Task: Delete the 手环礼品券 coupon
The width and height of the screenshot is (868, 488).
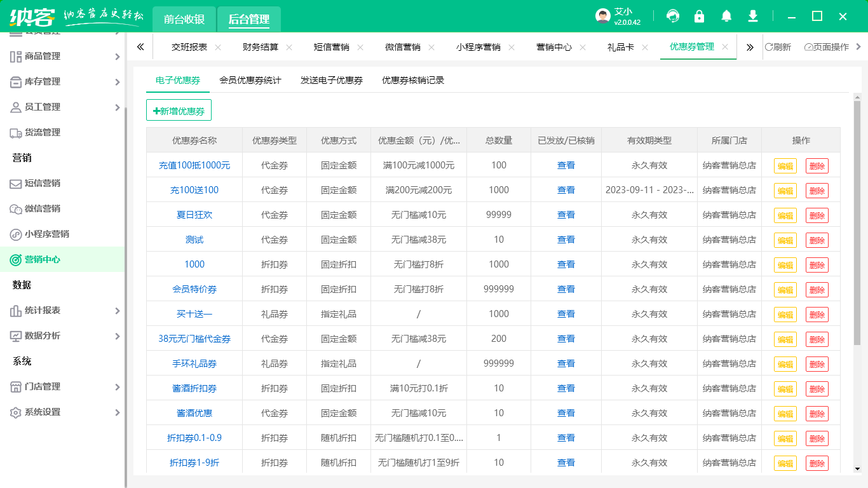Action: coord(817,364)
